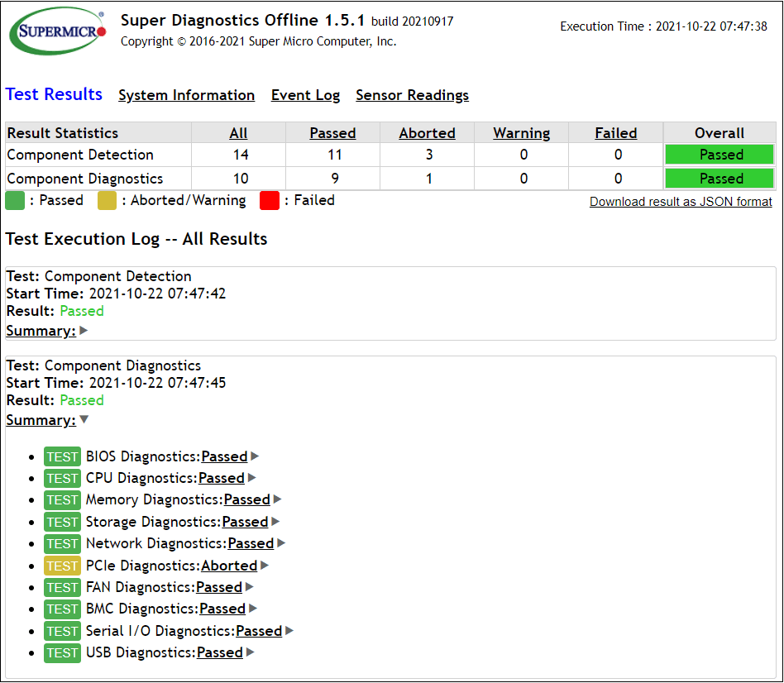Collapse the Component Diagnostics summary arrow

coord(84,420)
